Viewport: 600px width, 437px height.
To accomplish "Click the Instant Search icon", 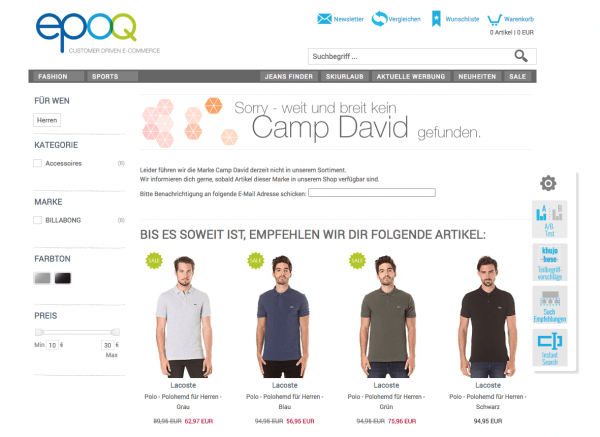I will click(x=549, y=347).
